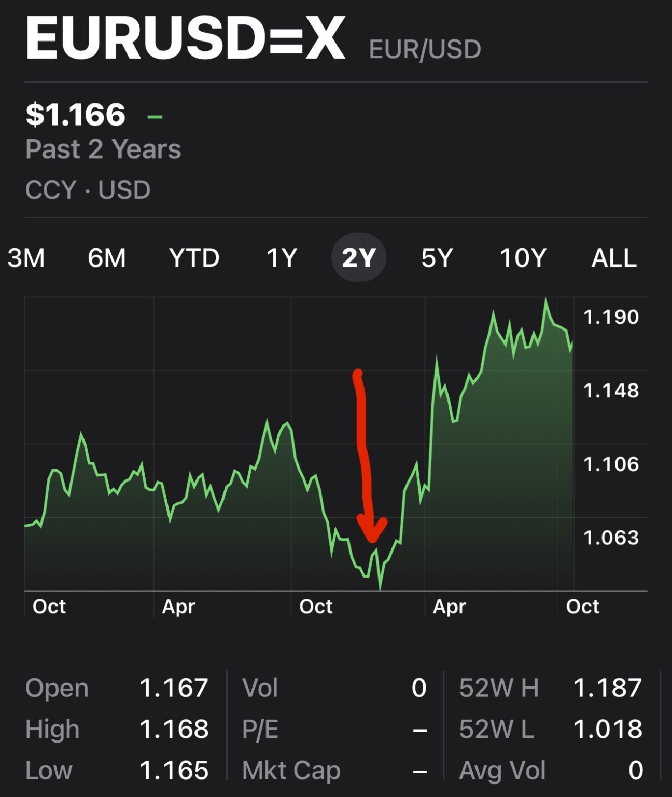Select the 1Y time range
672x797 pixels.
282,258
